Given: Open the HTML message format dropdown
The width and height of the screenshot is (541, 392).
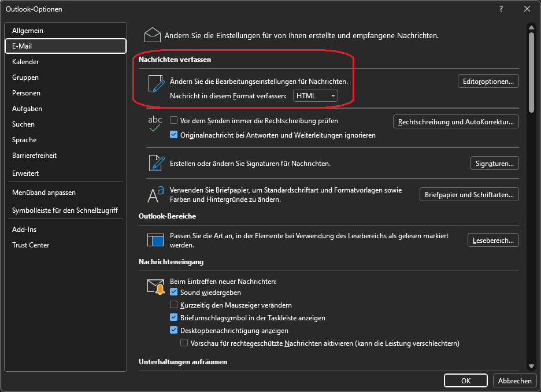Looking at the screenshot, I should (316, 95).
